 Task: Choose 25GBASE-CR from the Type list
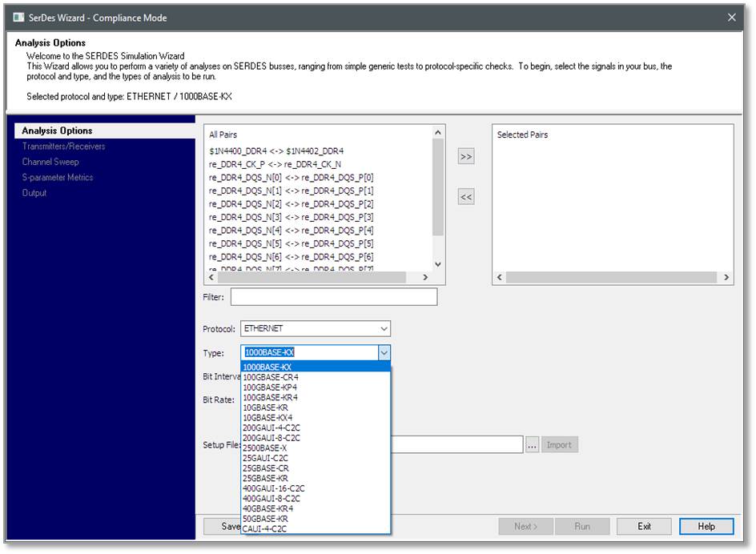pyautogui.click(x=316, y=468)
